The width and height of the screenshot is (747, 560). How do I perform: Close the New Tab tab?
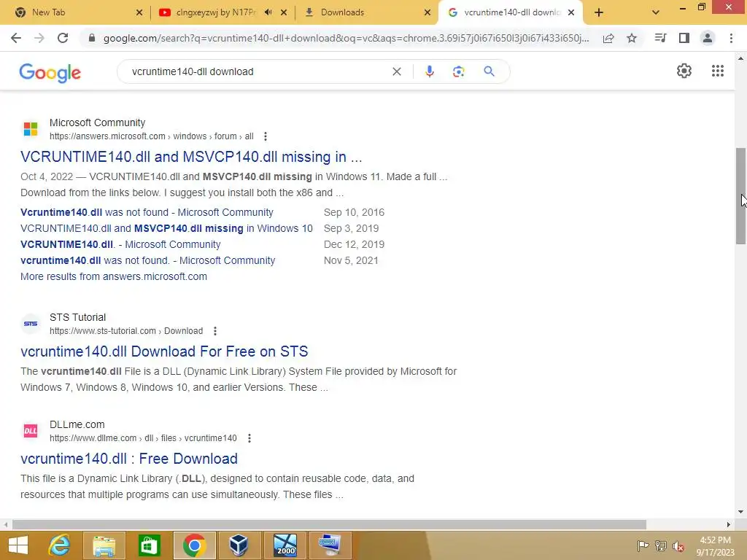pos(139,12)
